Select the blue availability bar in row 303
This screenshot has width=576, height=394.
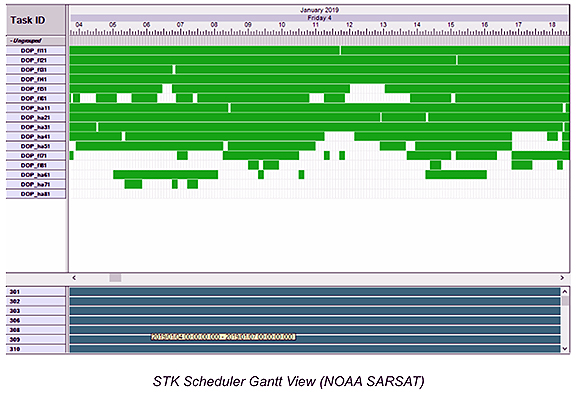coord(315,311)
